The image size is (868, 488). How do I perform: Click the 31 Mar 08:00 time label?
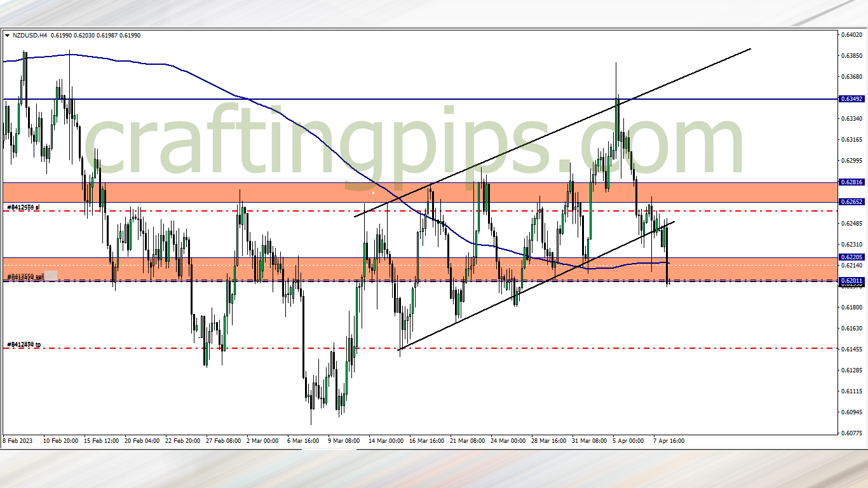click(x=590, y=440)
